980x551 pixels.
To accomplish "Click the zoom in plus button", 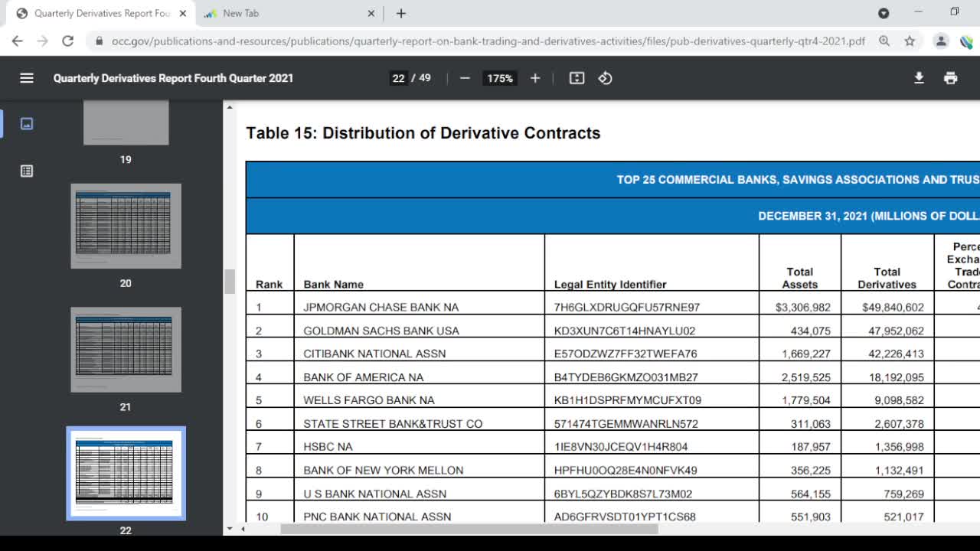I will click(x=535, y=78).
